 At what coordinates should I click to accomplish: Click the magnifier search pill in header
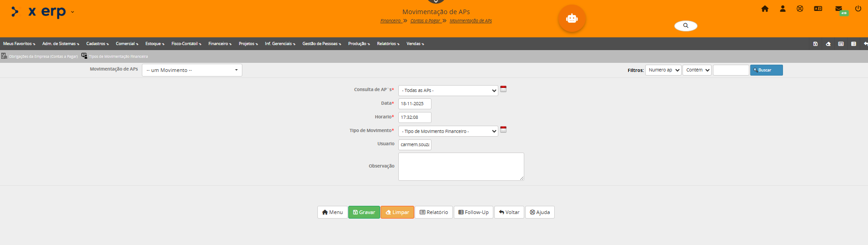(686, 26)
